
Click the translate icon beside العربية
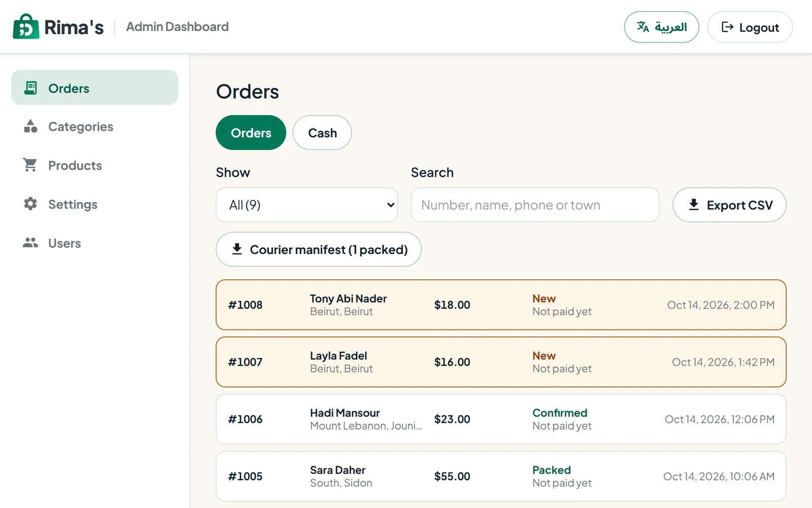pyautogui.click(x=643, y=27)
